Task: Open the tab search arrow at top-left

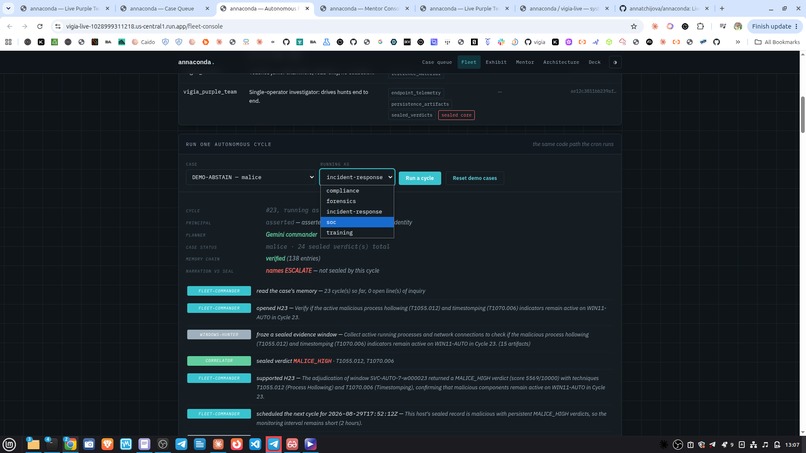Action: [x=8, y=8]
